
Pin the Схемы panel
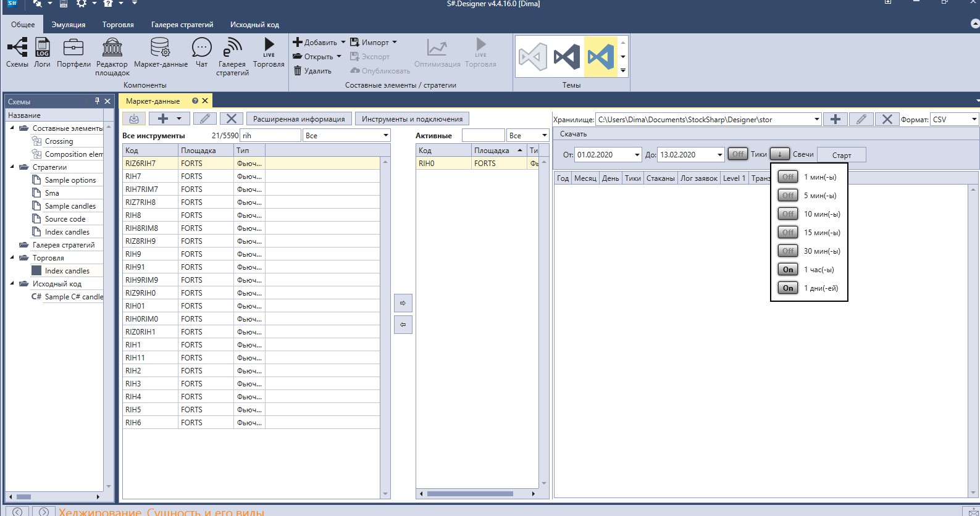97,101
